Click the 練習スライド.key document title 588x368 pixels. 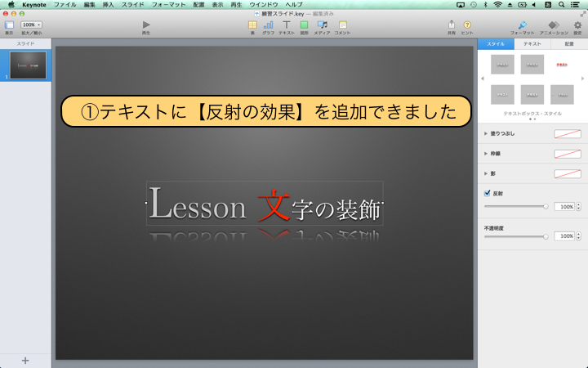click(283, 14)
